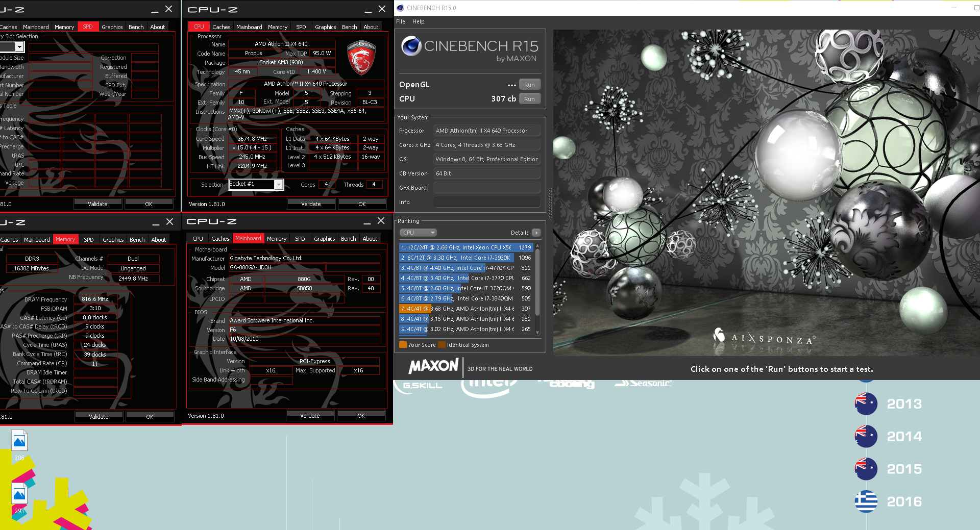The image size is (980, 530).
Task: Open Mainboard tab in Memory window
Action: coord(37,240)
